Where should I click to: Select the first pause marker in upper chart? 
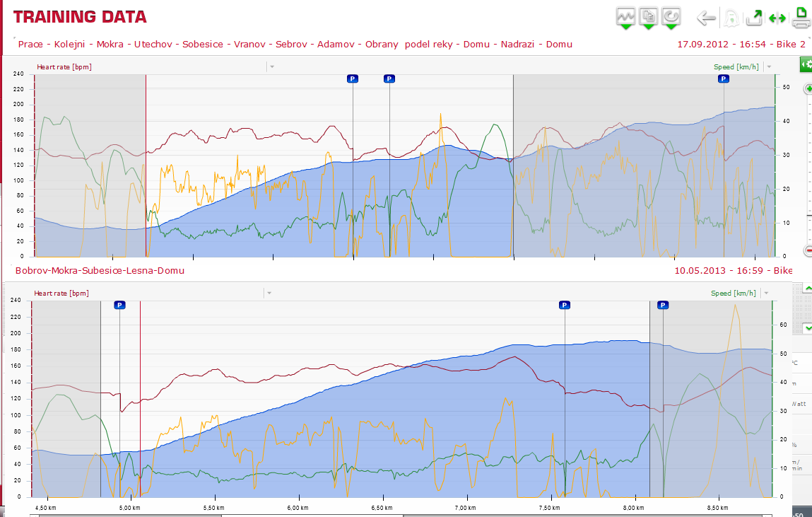click(x=353, y=79)
